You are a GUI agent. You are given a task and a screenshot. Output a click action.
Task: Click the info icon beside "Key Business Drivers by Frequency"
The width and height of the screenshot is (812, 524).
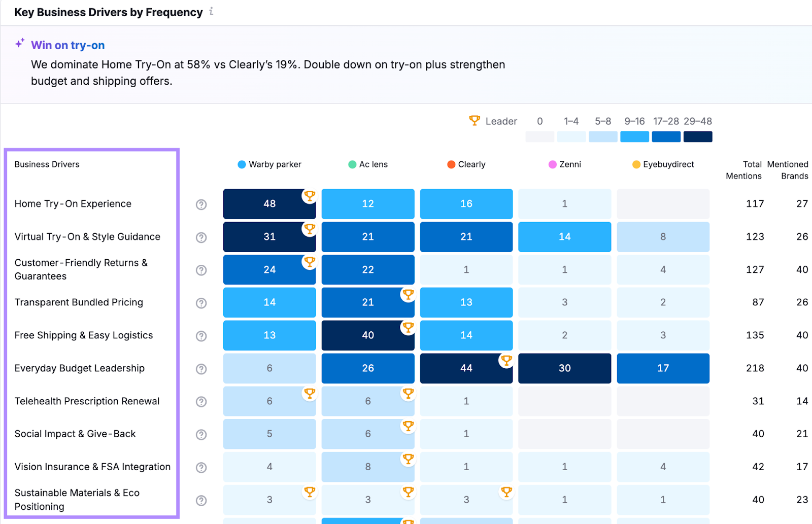point(211,12)
